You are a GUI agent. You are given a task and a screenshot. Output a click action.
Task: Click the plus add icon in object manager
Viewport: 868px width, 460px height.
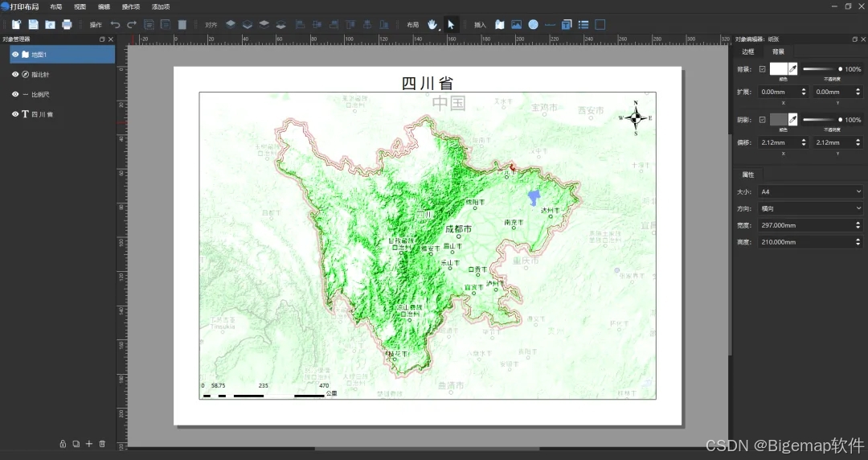tap(89, 444)
